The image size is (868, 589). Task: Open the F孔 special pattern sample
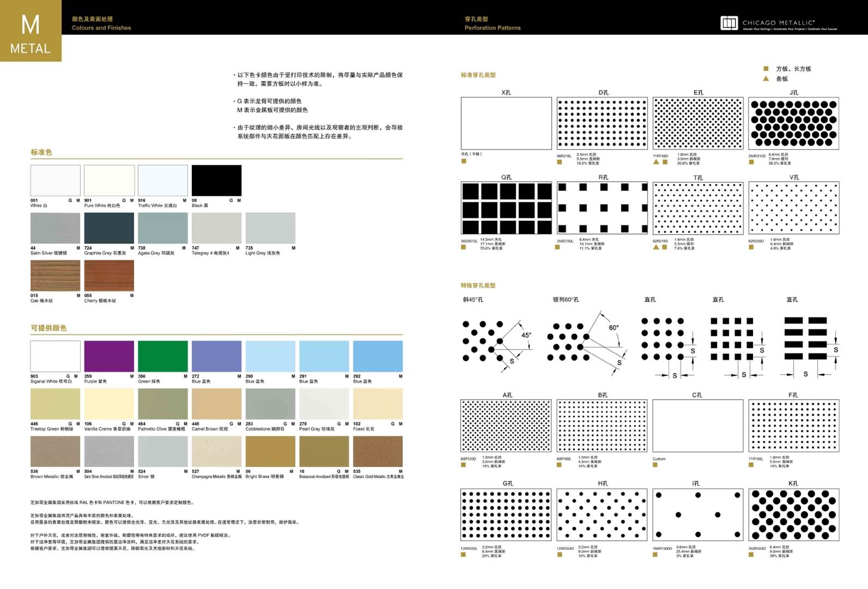(x=794, y=425)
